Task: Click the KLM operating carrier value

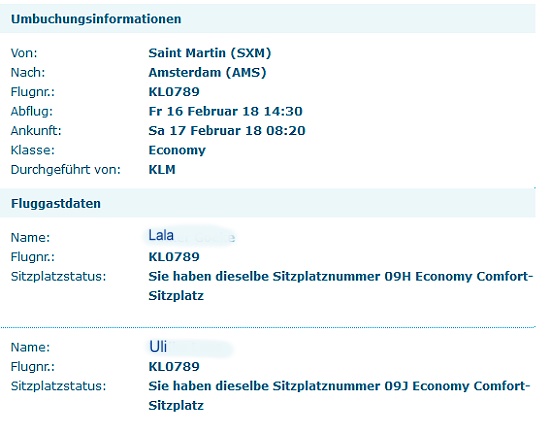Action: [162, 170]
